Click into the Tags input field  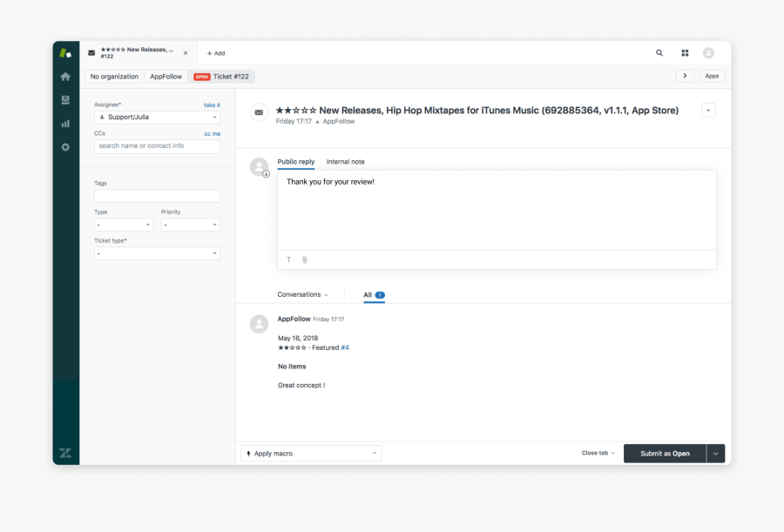coord(157,196)
